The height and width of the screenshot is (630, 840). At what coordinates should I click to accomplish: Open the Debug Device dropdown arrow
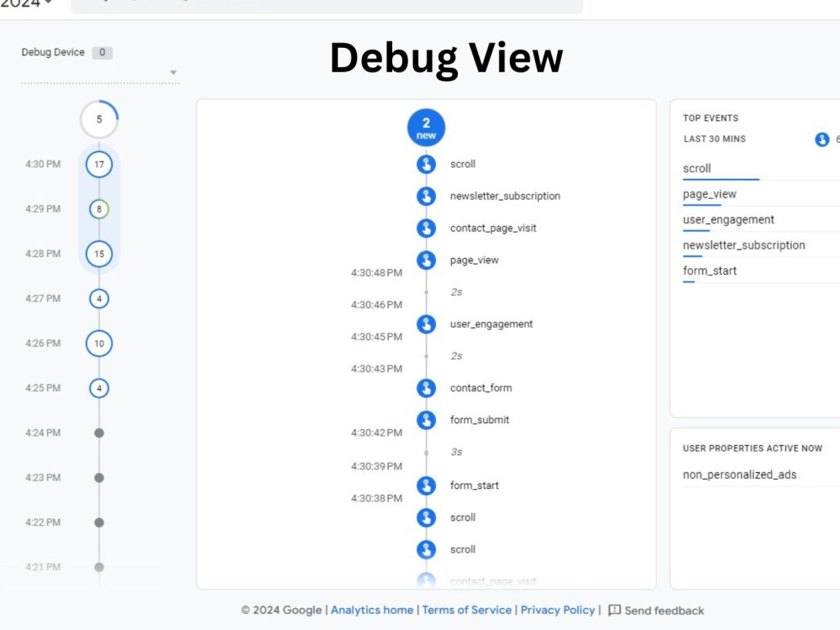(x=173, y=72)
